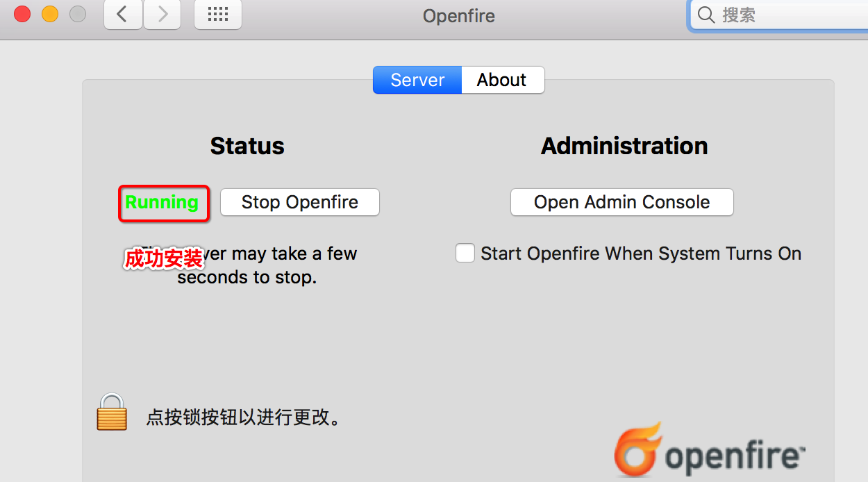Click the Openfire window title

click(x=459, y=15)
